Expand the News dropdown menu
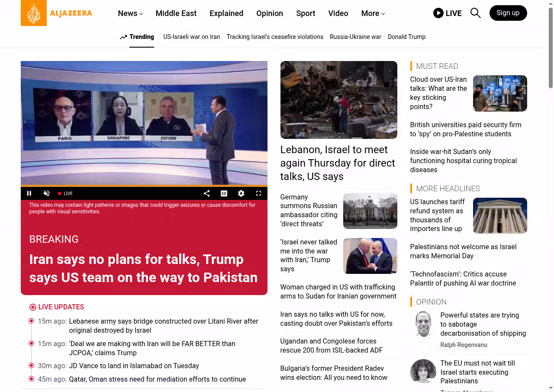 (130, 13)
